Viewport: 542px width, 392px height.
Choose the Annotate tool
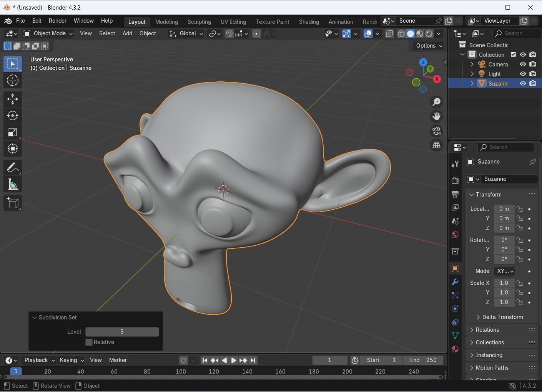click(13, 168)
